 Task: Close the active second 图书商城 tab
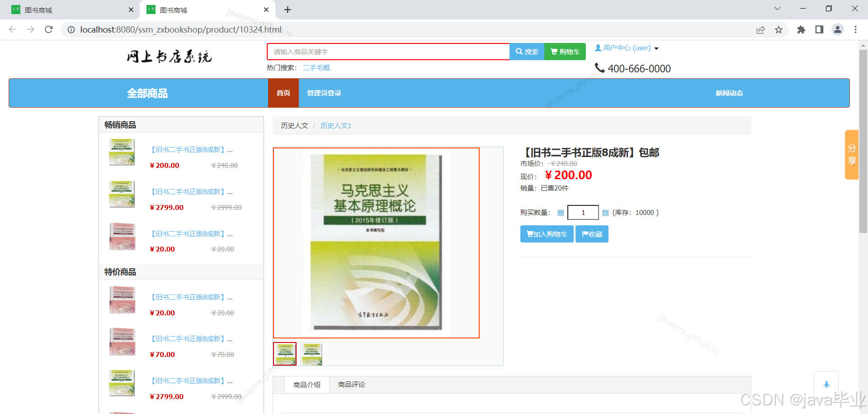tap(266, 10)
